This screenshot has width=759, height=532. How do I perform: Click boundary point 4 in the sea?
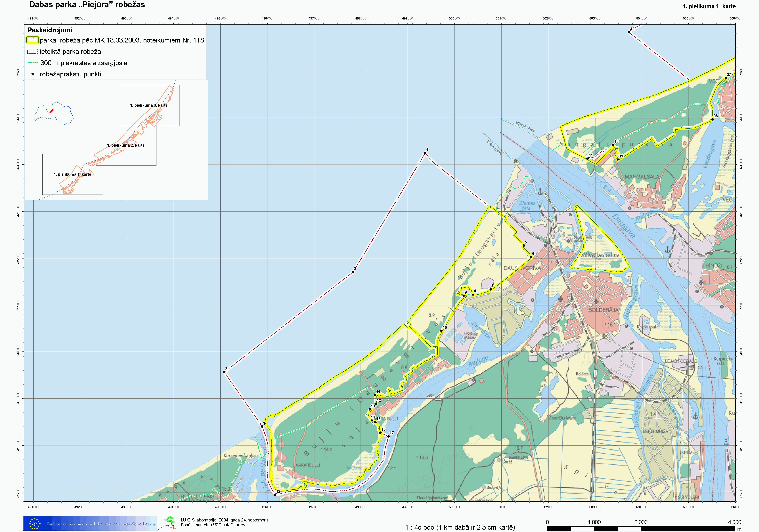425,153
